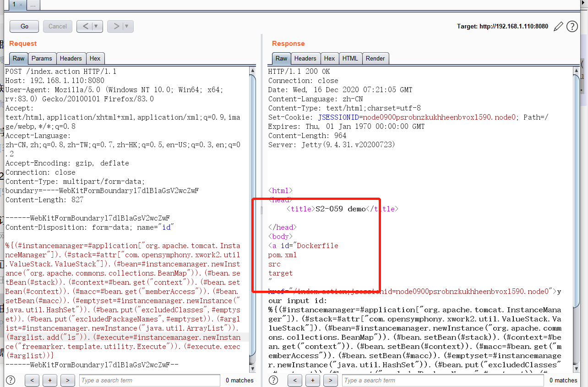Click the 'Host: 192.168.1.110:8080' header line
The width and height of the screenshot is (588, 387).
click(x=55, y=81)
